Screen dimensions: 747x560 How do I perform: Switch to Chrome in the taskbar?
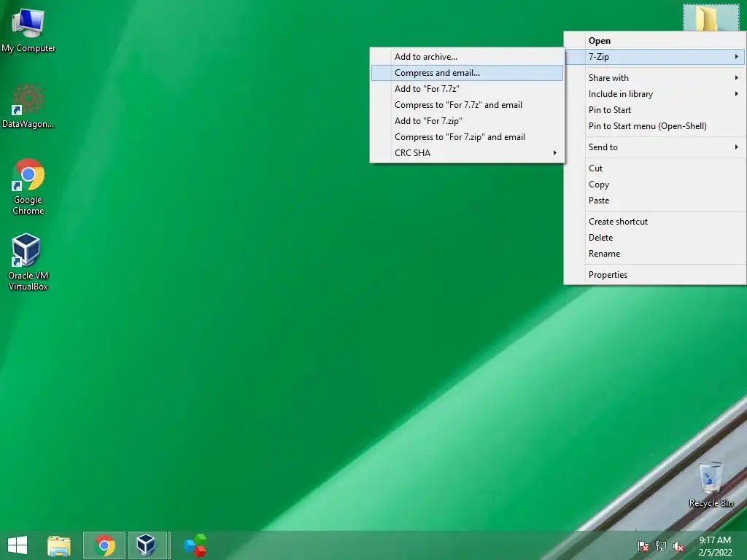pyautogui.click(x=104, y=545)
